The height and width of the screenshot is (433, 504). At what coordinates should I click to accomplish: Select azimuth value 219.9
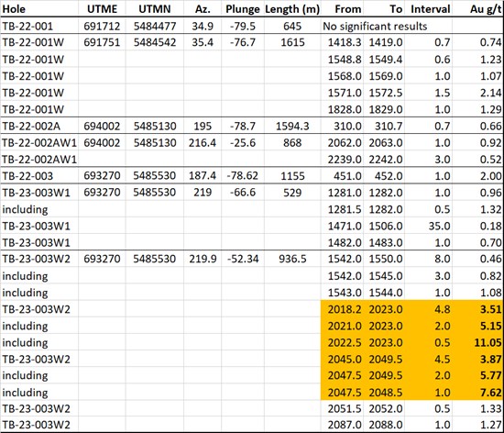pyautogui.click(x=203, y=259)
